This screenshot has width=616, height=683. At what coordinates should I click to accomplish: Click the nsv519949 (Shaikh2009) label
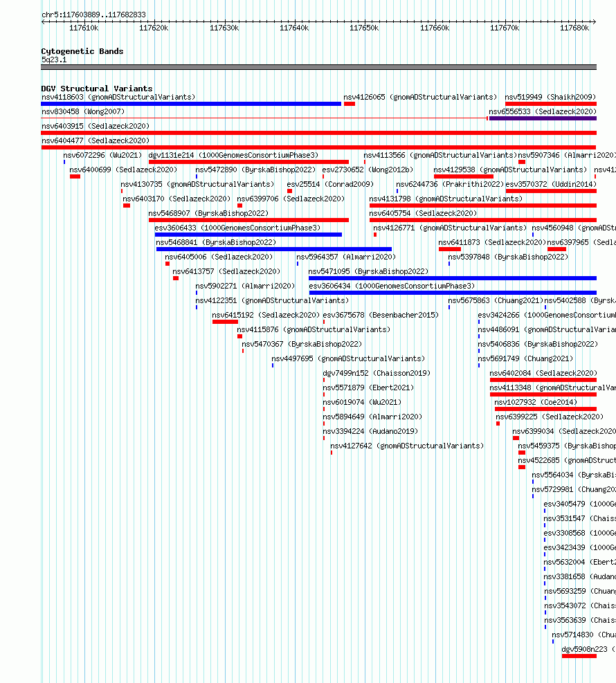[x=550, y=97]
